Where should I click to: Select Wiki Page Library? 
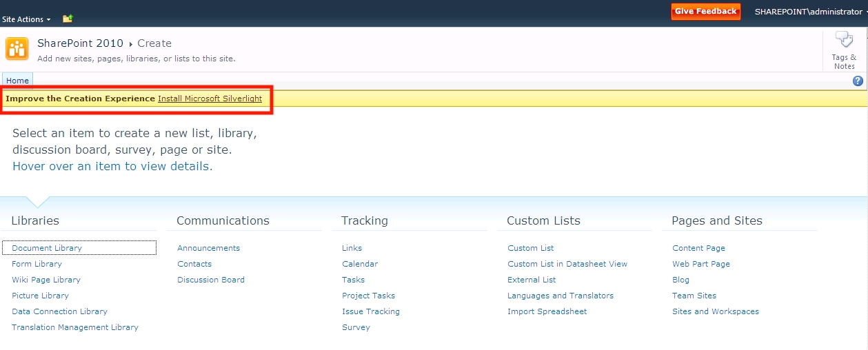(46, 280)
